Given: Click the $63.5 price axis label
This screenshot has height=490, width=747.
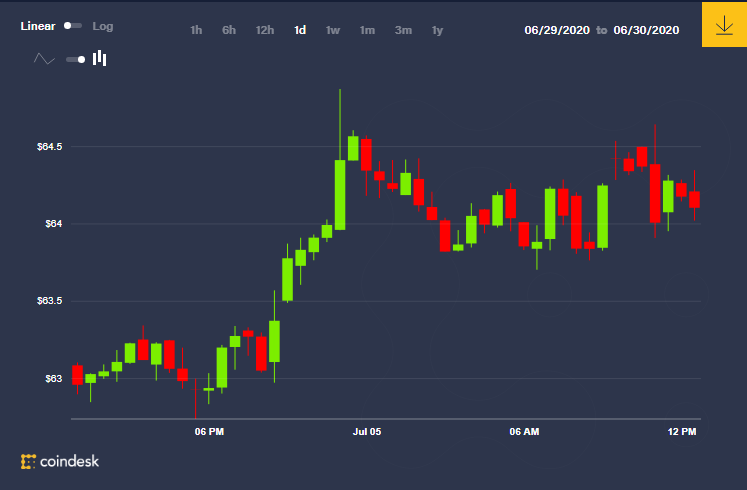Looking at the screenshot, I should pyautogui.click(x=50, y=301).
